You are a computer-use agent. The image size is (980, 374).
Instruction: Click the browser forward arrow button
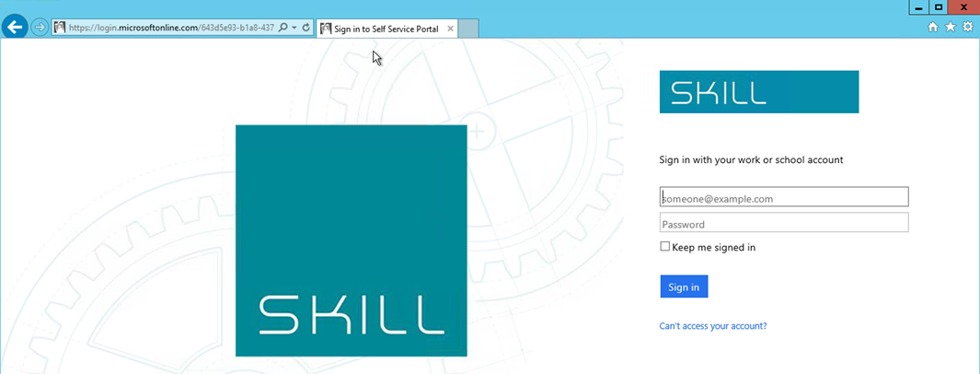[40, 28]
